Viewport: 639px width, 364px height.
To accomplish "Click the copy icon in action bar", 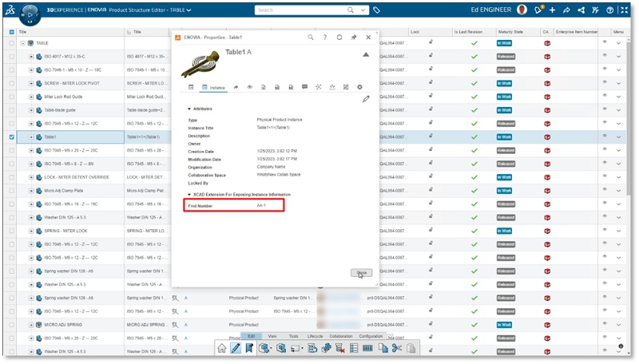I will [383, 348].
